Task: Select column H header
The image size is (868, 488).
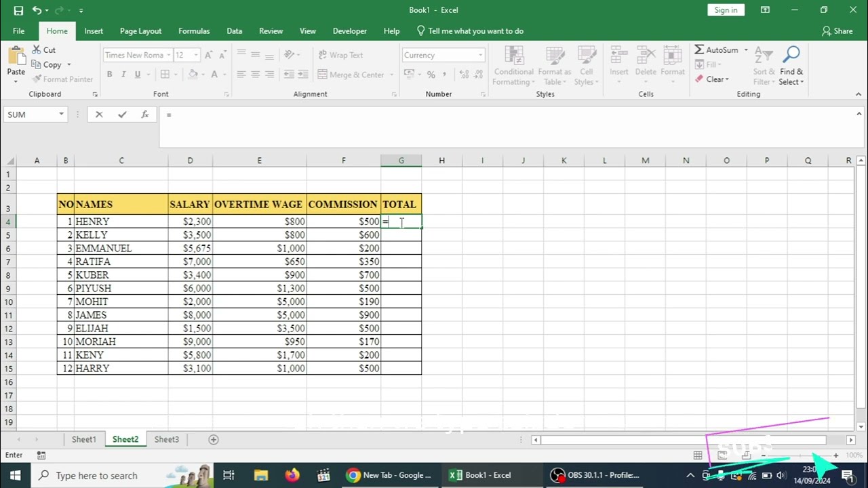Action: 441,161
